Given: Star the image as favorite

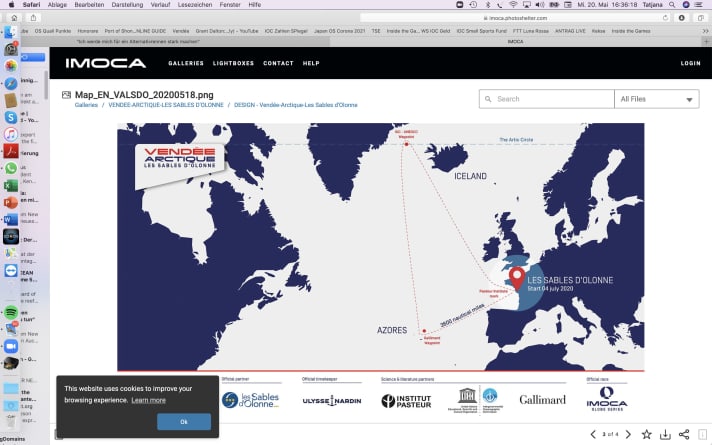Looking at the screenshot, I should (x=647, y=435).
